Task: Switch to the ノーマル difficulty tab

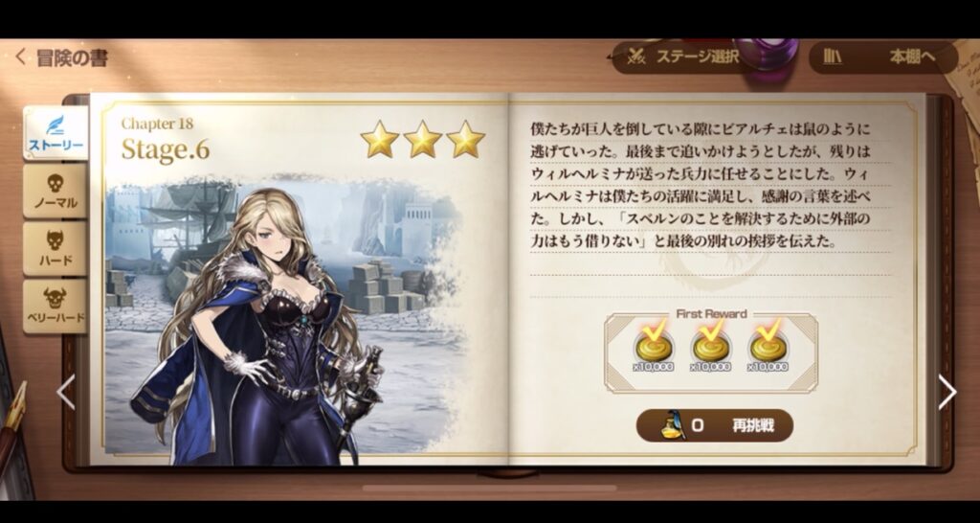Action: coord(56,192)
